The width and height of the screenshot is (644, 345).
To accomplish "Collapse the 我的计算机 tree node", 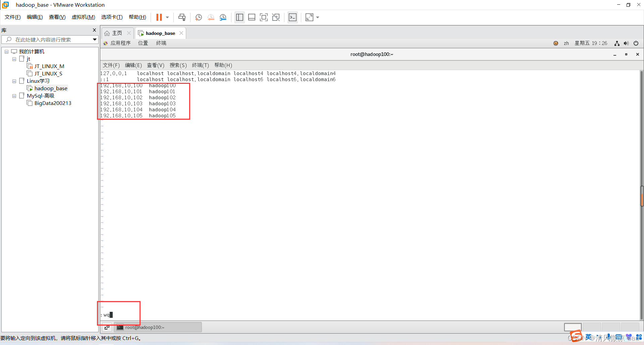I will pyautogui.click(x=6, y=52).
